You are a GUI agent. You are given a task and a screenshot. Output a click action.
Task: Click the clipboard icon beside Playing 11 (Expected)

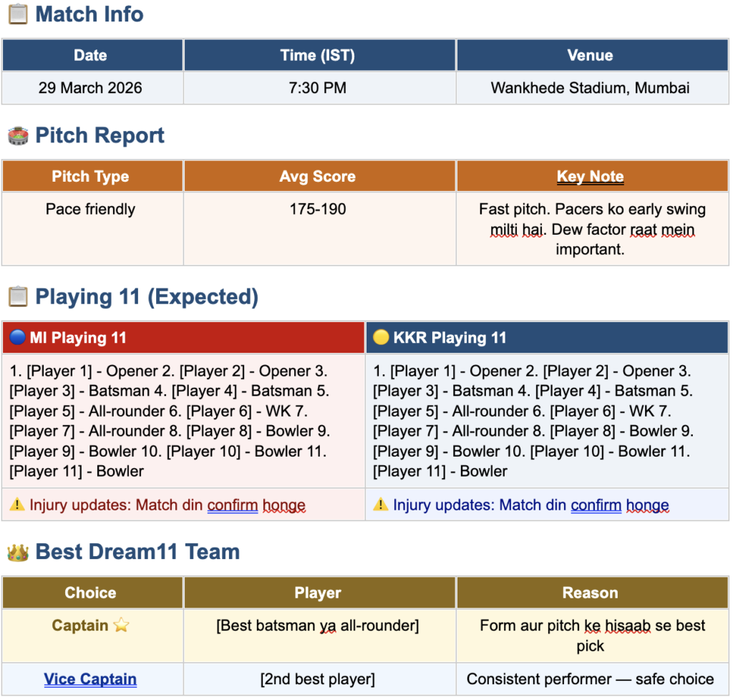tap(18, 297)
